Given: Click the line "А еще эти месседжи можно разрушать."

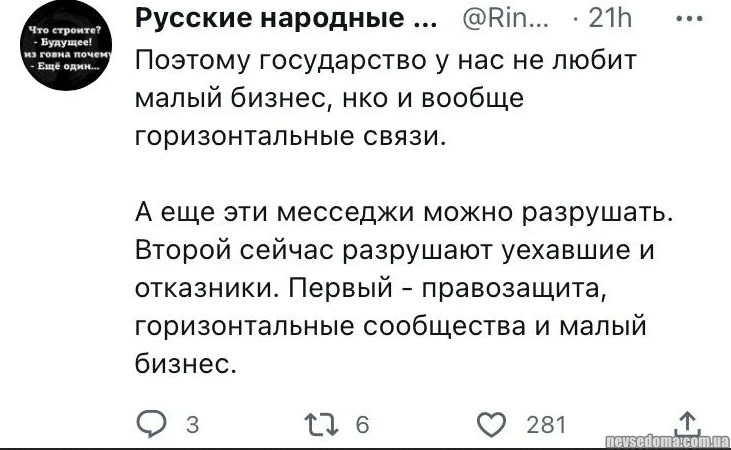Looking at the screenshot, I should point(405,213).
